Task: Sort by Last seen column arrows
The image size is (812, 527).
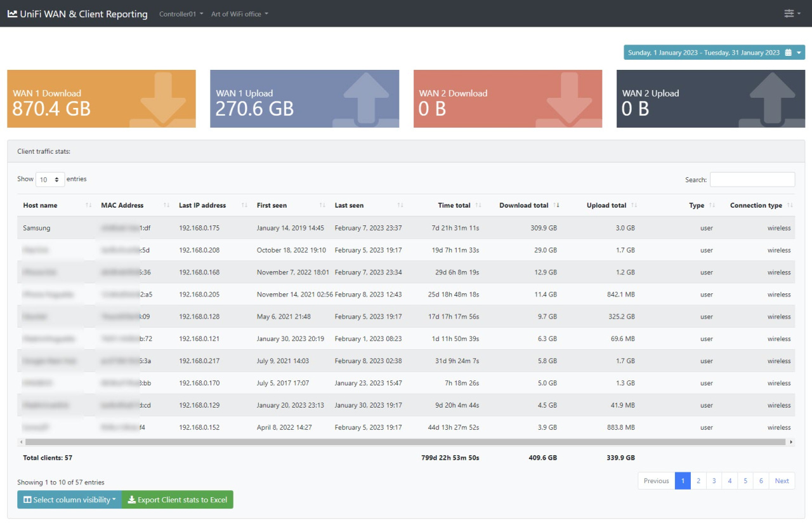Action: pos(400,206)
